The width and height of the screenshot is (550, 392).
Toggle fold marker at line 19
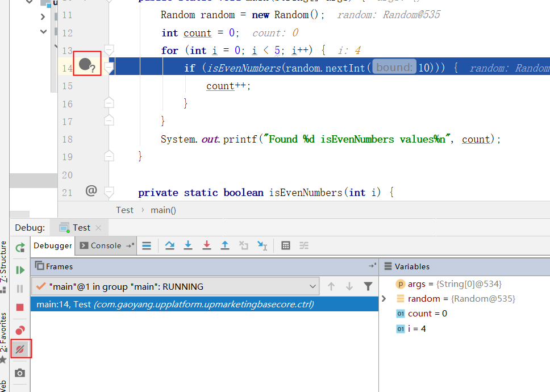[x=109, y=156]
